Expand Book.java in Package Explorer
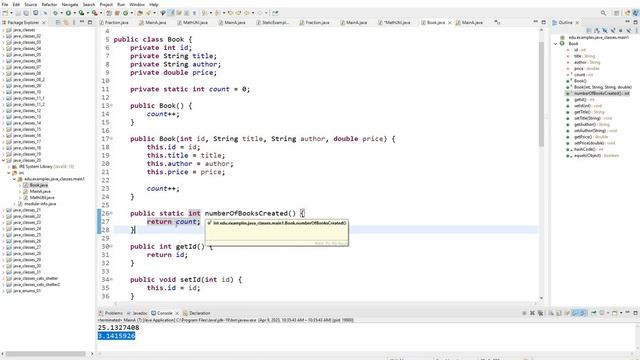Image resolution: width=640 pixels, height=360 pixels. point(20,185)
